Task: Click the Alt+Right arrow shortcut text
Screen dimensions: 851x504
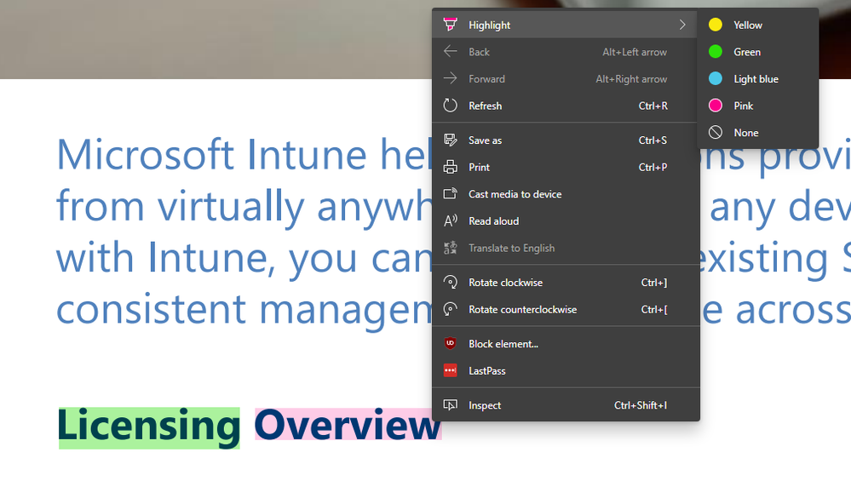Action: pos(631,79)
